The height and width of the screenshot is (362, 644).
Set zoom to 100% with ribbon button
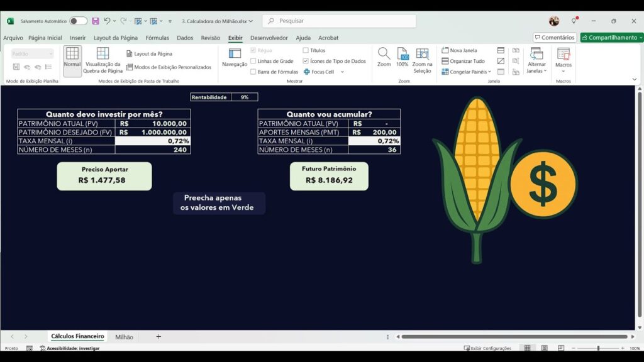[402, 57]
